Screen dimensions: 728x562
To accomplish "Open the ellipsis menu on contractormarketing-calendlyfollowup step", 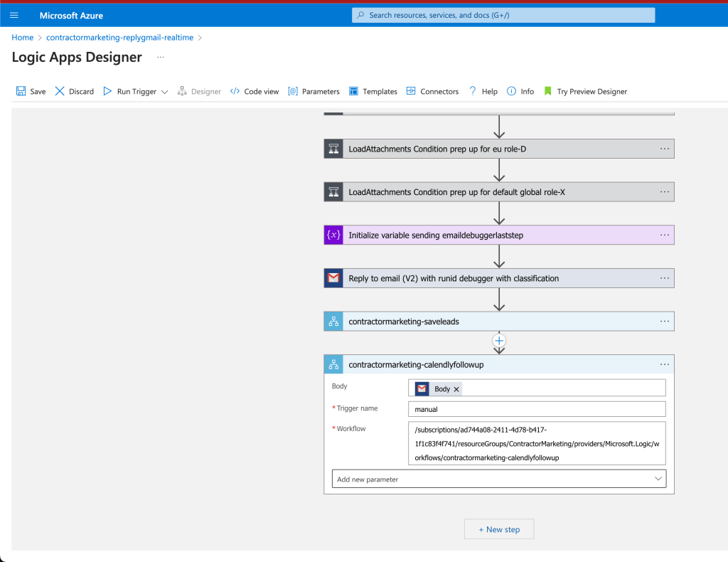I will (665, 365).
